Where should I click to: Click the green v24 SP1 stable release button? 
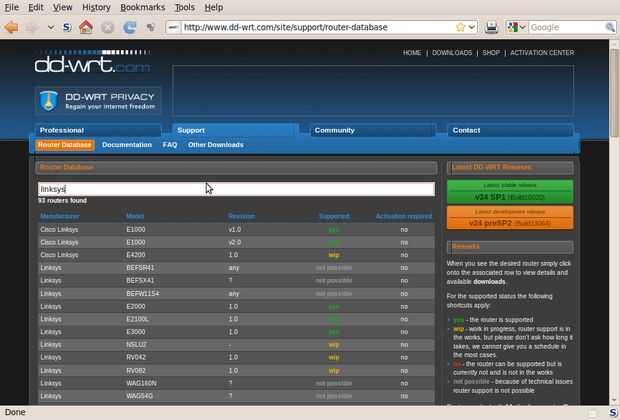pyautogui.click(x=510, y=192)
